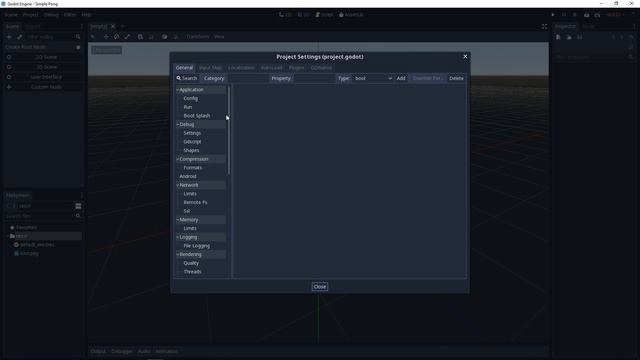Select the Run item under Application
Viewport: 640px width, 360px height.
(188, 107)
